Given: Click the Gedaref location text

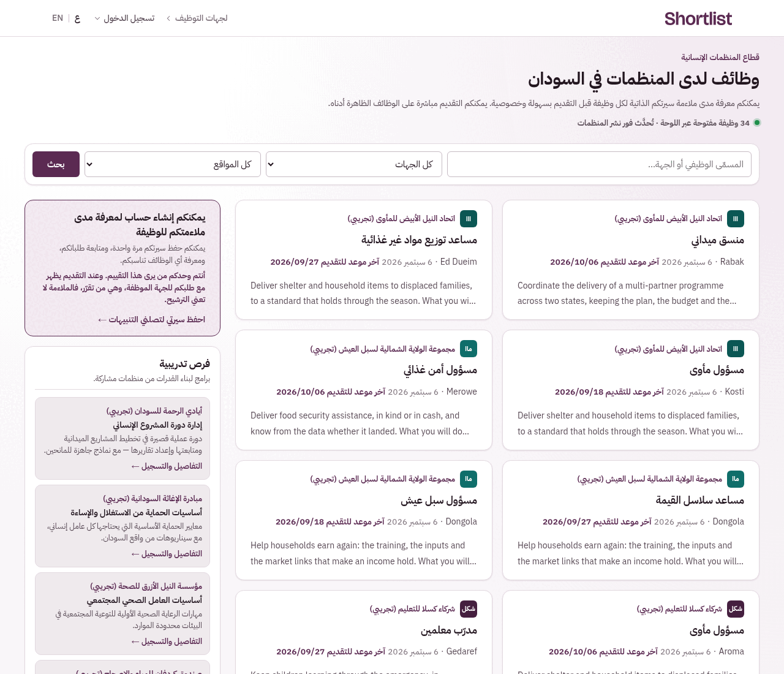Looking at the screenshot, I should [462, 651].
